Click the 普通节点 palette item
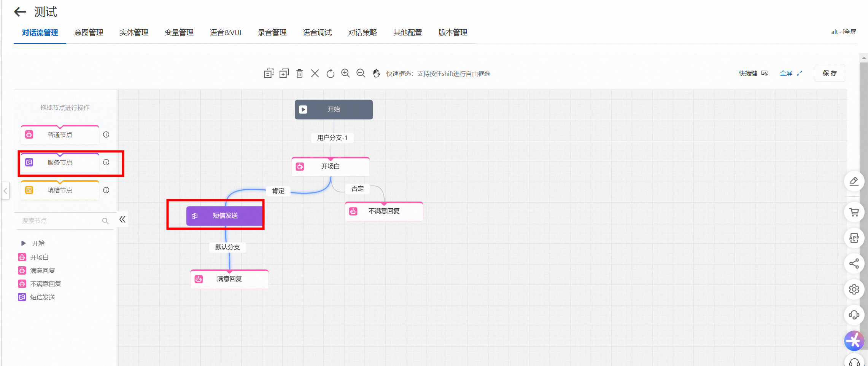This screenshot has height=366, width=868. (60, 134)
